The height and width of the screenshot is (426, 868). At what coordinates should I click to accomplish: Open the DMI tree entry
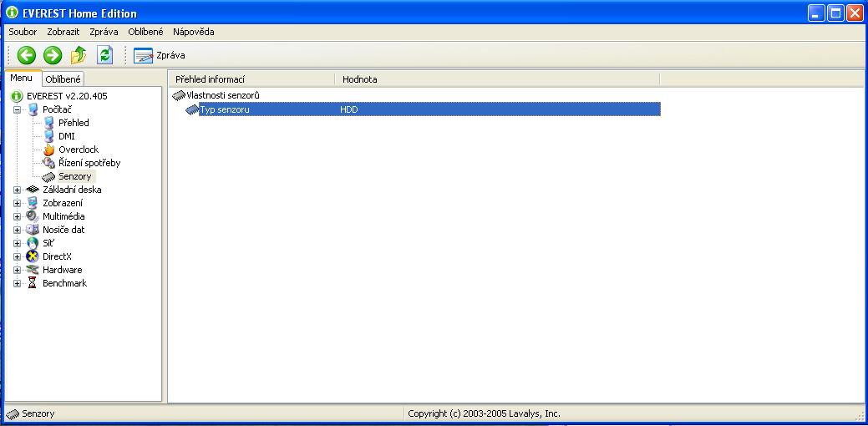66,136
